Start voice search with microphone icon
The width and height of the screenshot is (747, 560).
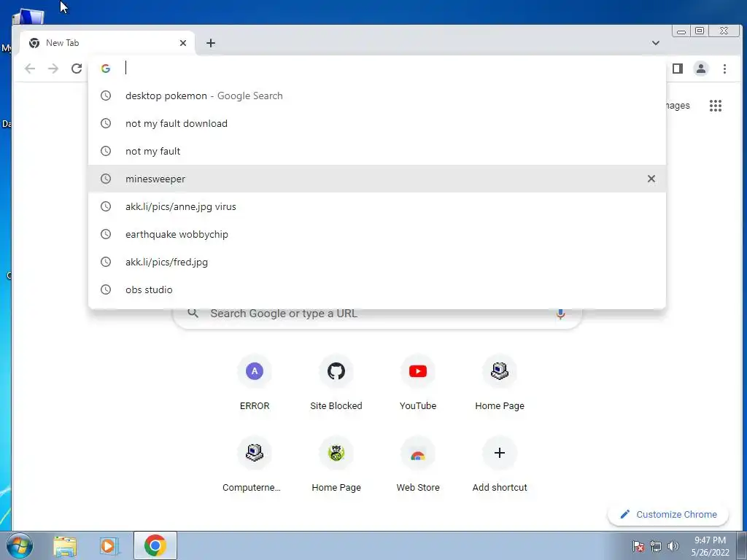click(561, 314)
